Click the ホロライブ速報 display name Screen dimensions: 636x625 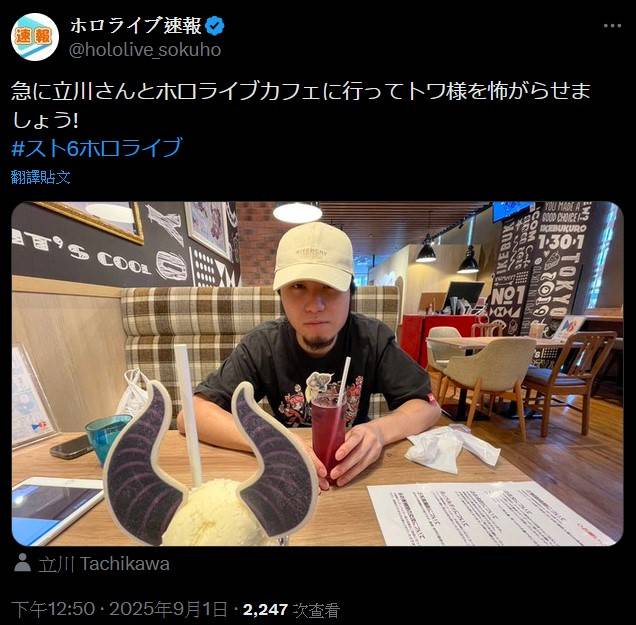click(x=136, y=26)
